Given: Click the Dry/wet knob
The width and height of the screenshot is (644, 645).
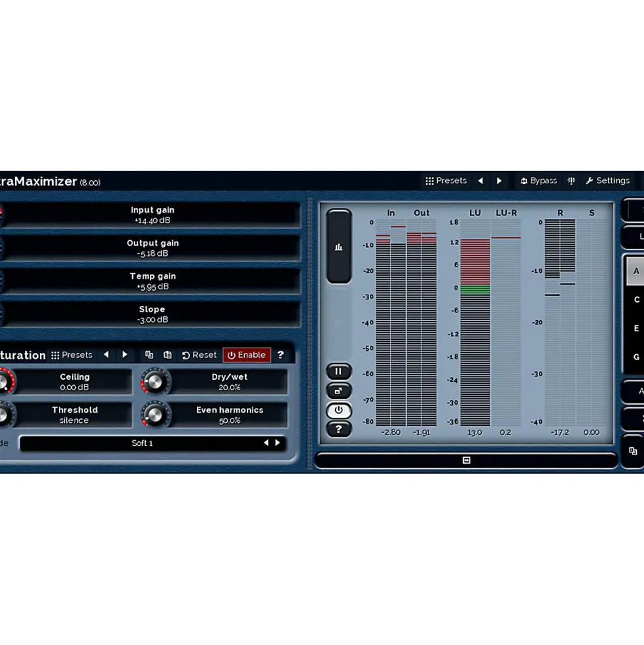Looking at the screenshot, I should point(154,382).
